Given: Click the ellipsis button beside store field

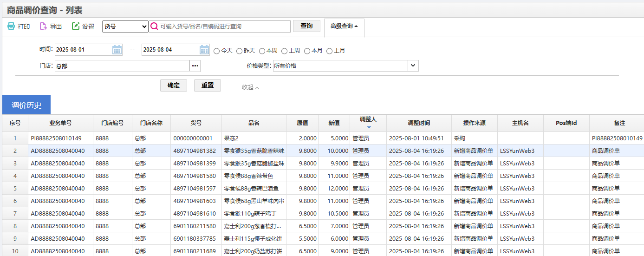Looking at the screenshot, I should [195, 66].
